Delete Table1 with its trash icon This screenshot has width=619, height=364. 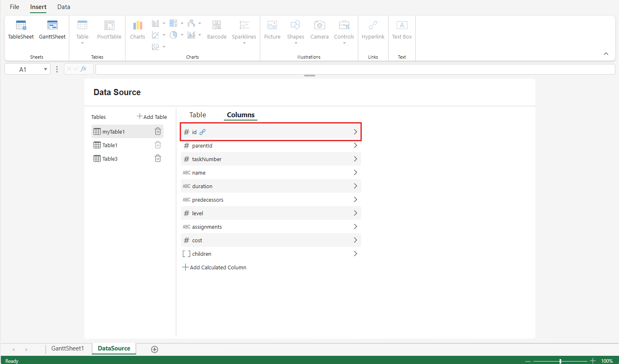coord(158,145)
